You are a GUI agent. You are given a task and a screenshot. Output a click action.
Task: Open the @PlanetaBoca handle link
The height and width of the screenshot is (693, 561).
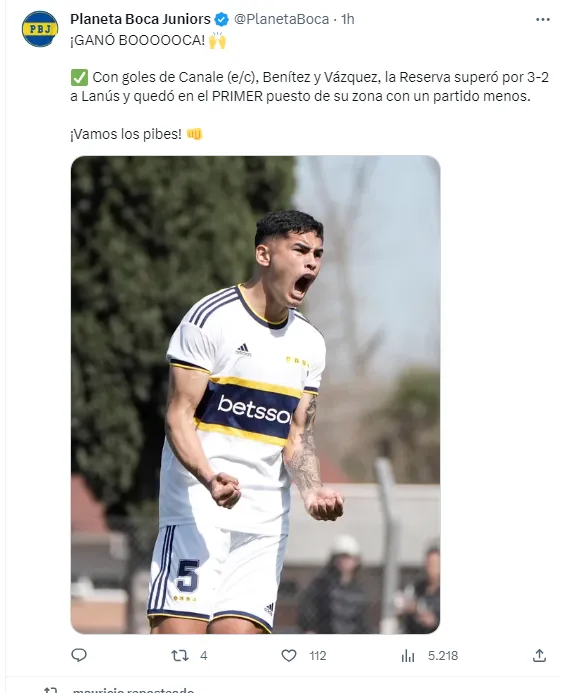(x=281, y=19)
